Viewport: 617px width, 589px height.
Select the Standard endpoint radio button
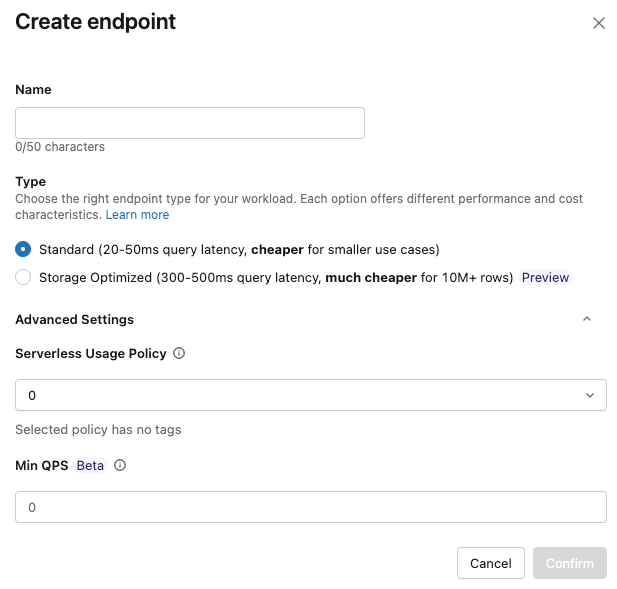(x=23, y=249)
